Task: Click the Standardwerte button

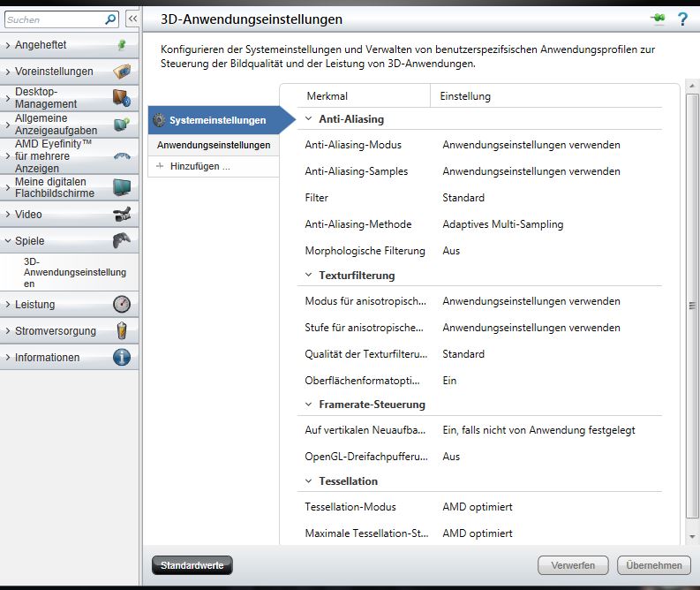Action: point(192,565)
